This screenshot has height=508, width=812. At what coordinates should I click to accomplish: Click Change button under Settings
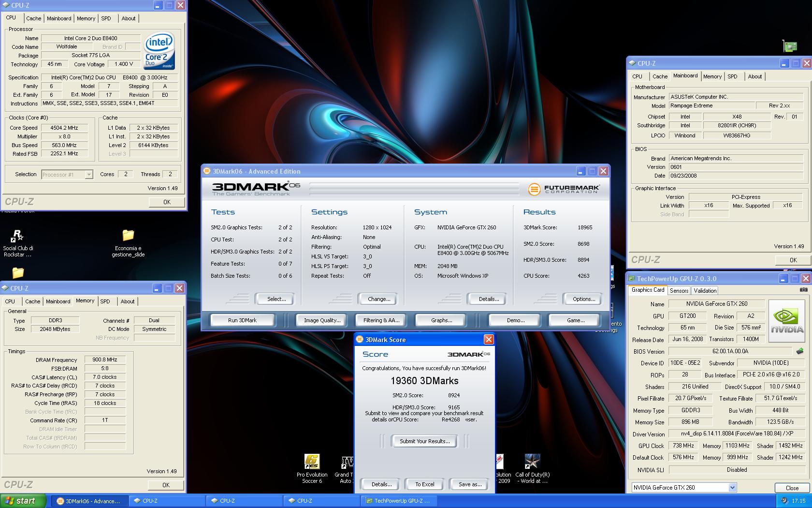tap(379, 299)
